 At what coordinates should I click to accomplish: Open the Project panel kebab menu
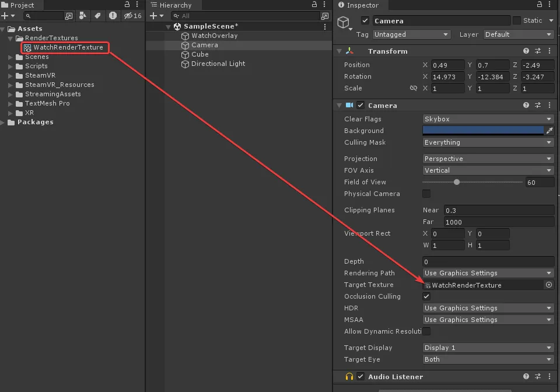[137, 5]
